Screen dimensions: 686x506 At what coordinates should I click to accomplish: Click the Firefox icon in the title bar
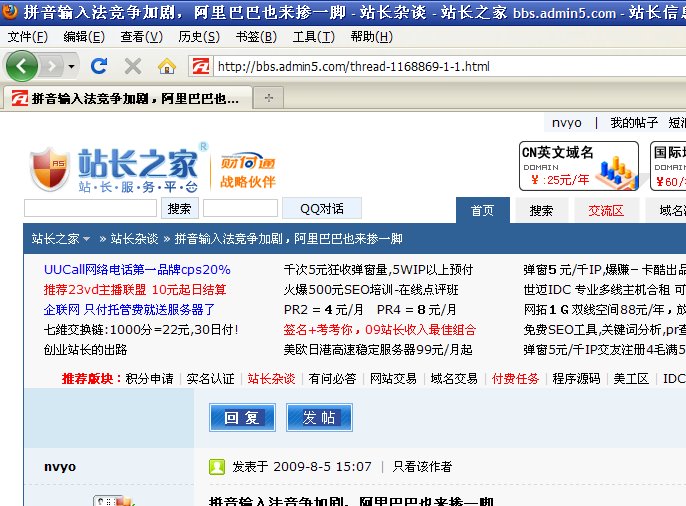tap(9, 10)
